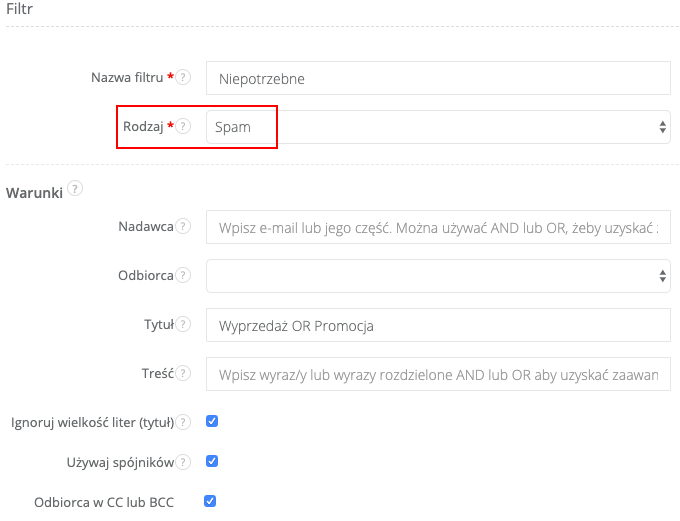This screenshot has height=521, width=680.
Task: Focus the Nadawca e-mail input field
Action: click(x=437, y=227)
